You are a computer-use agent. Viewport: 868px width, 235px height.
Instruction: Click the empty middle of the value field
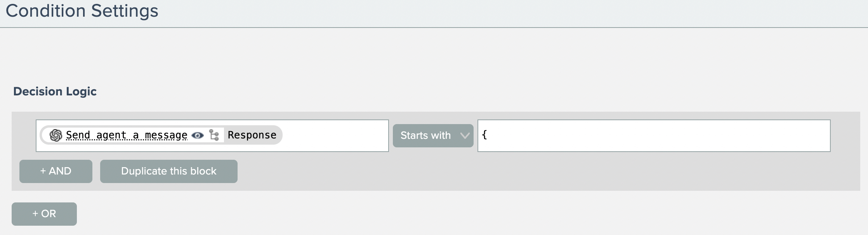coord(654,136)
